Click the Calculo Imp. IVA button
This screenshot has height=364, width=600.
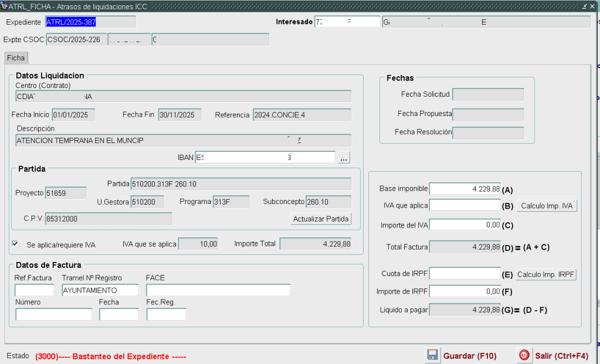pos(547,206)
